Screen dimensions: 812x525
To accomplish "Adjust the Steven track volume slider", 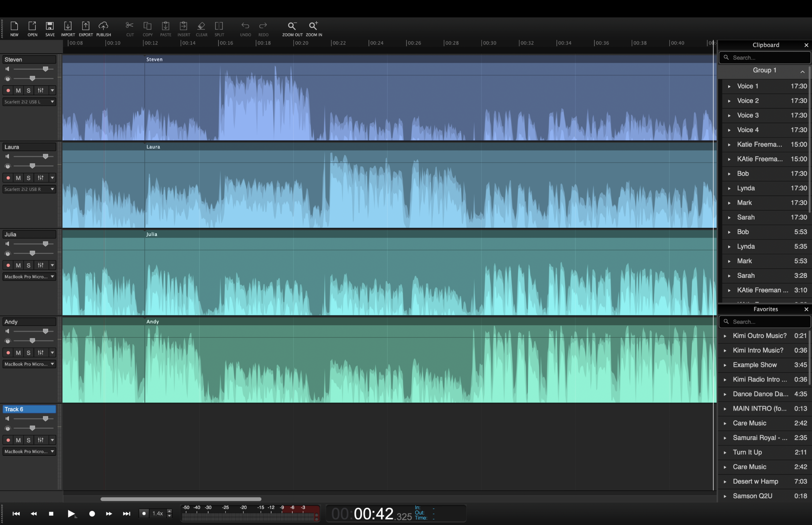I will pos(45,69).
